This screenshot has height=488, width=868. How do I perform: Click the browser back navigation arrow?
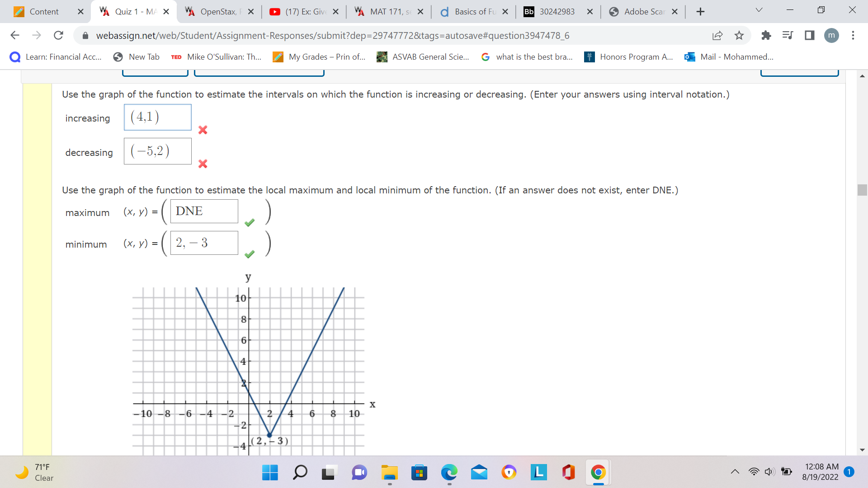(x=15, y=35)
